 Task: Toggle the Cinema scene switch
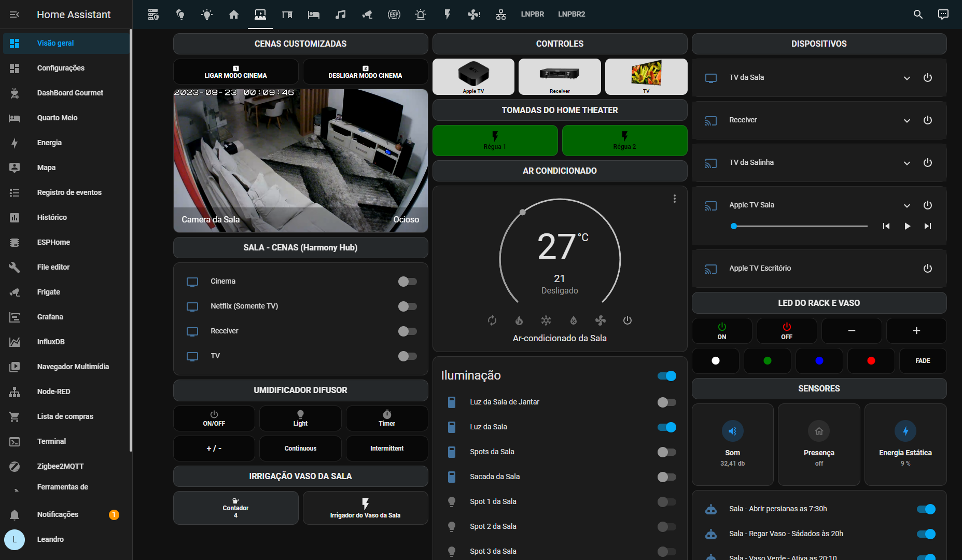coord(407,282)
